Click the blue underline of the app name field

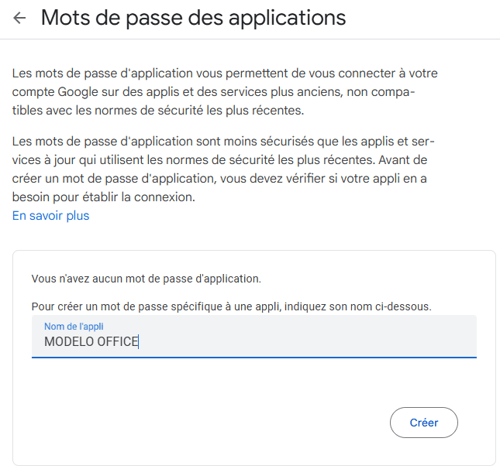pyautogui.click(x=254, y=357)
